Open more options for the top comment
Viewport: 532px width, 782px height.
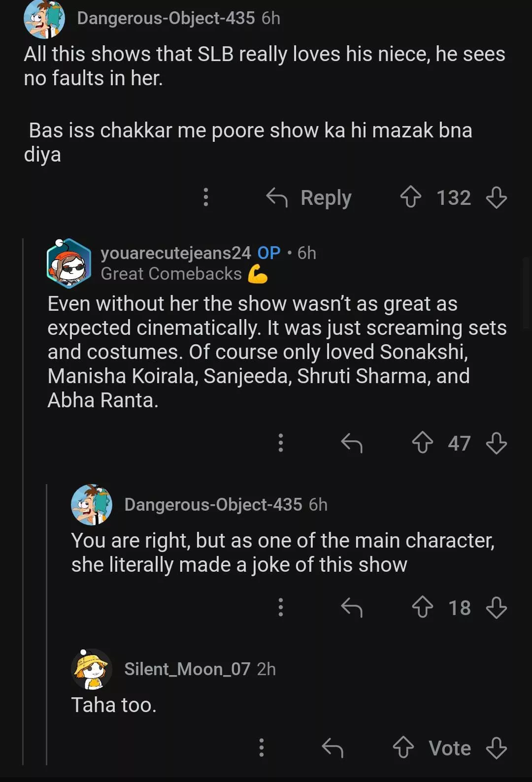(x=206, y=197)
